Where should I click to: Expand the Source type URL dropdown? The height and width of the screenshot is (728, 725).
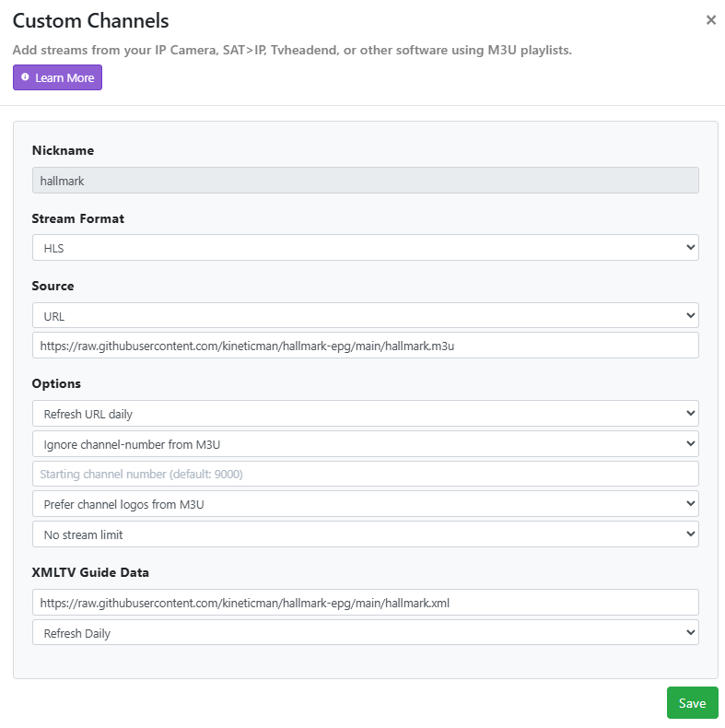(x=365, y=316)
